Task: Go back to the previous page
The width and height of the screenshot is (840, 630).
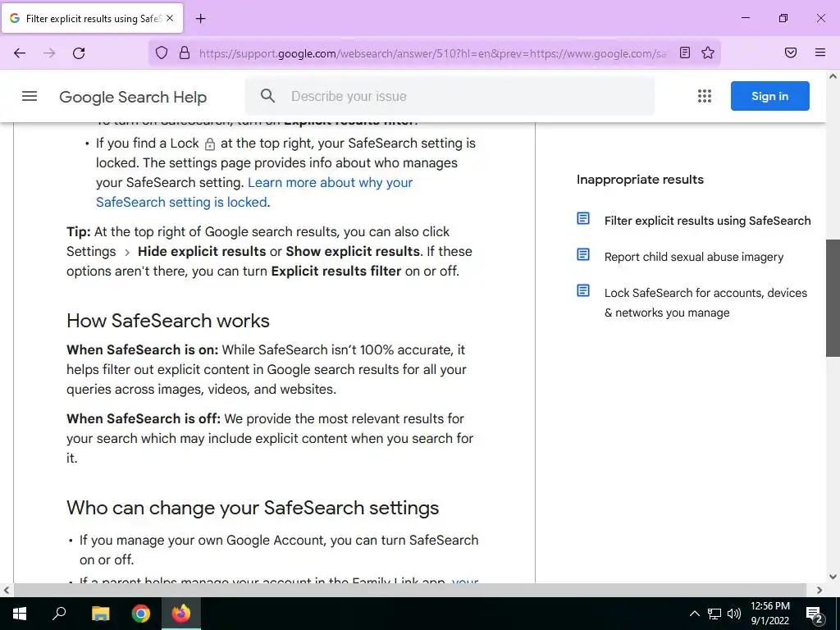Action: click(20, 52)
